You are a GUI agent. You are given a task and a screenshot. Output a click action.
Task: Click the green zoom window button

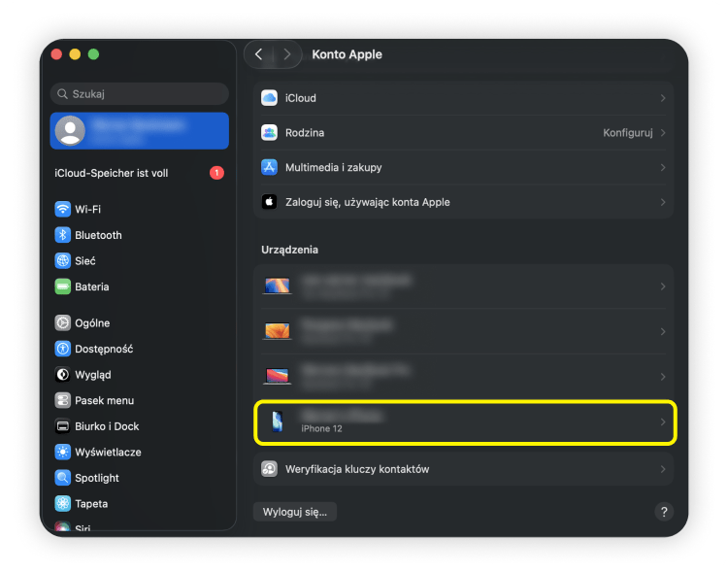pos(93,54)
